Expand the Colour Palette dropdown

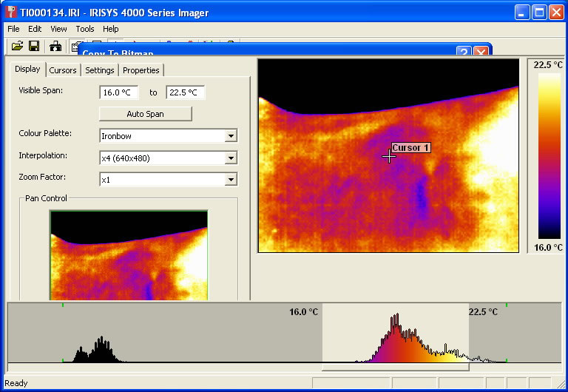click(x=231, y=136)
